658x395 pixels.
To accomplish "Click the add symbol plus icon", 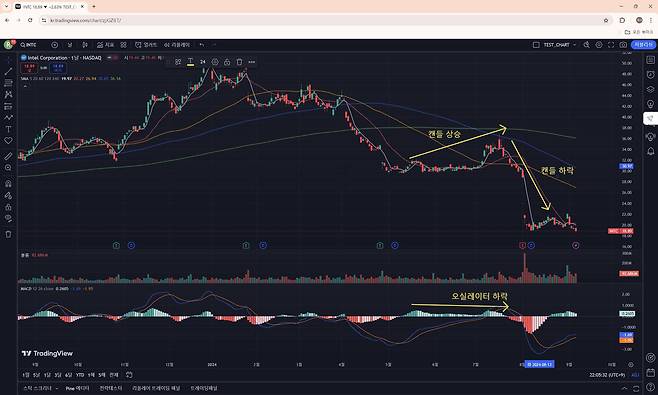I will (55, 44).
